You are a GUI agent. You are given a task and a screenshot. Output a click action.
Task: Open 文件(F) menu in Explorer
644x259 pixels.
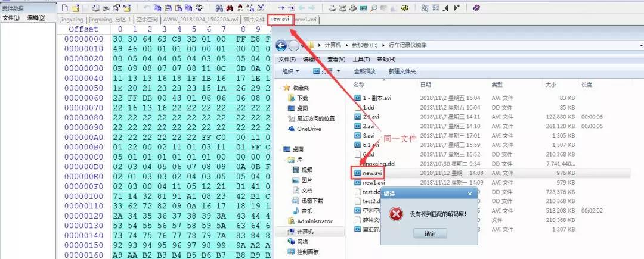[287, 60]
